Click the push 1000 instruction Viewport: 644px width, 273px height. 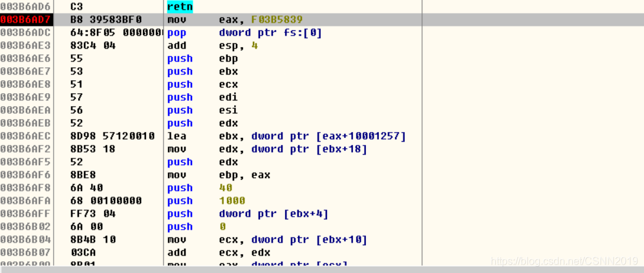click(x=206, y=201)
